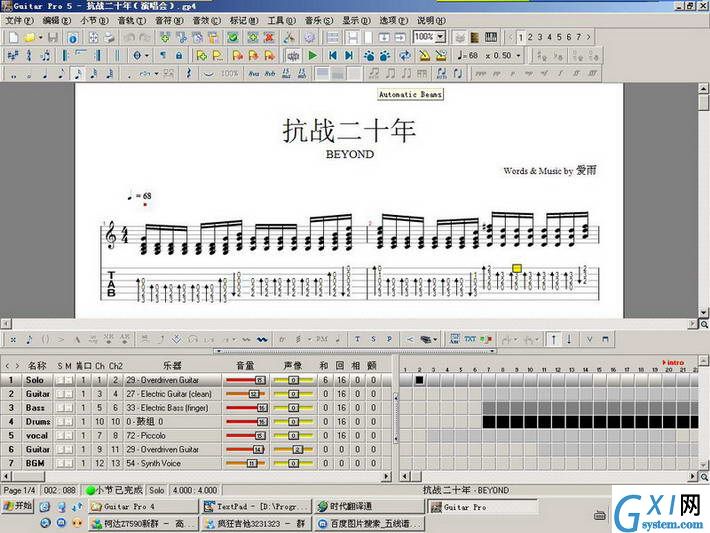Image resolution: width=710 pixels, height=533 pixels.
Task: Apply 8vb octave marking
Action: pos(270,73)
